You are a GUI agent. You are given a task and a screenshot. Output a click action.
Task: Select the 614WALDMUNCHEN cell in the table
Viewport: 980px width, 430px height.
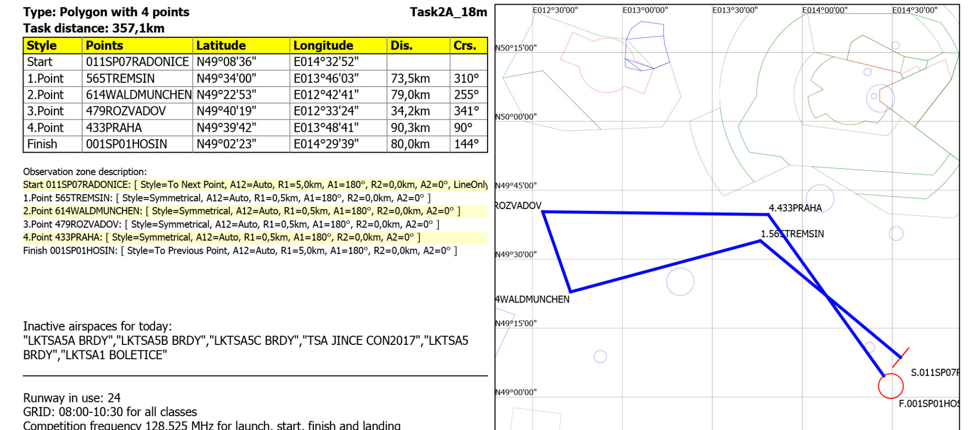click(x=138, y=94)
